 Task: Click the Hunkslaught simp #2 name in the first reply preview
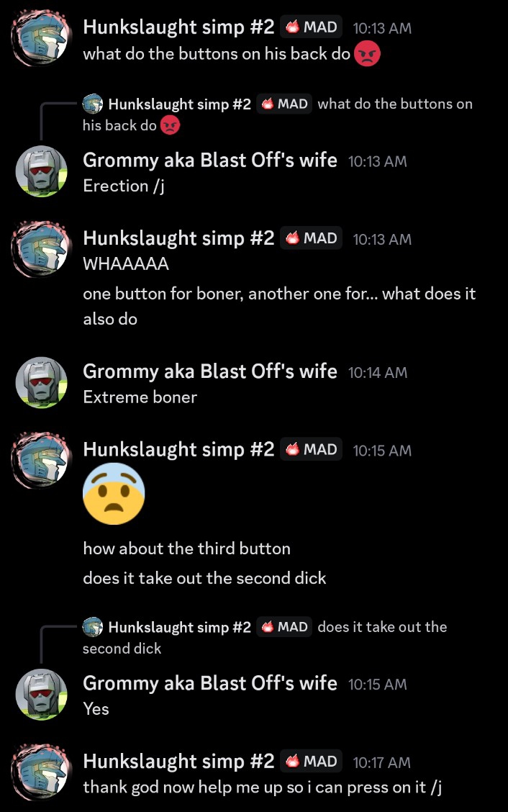point(179,104)
